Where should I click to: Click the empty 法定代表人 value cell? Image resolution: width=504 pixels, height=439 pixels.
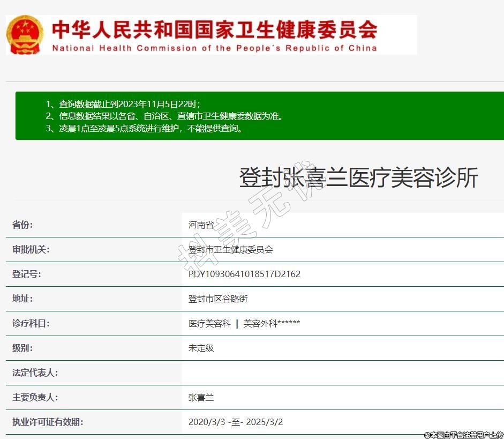pos(343,373)
